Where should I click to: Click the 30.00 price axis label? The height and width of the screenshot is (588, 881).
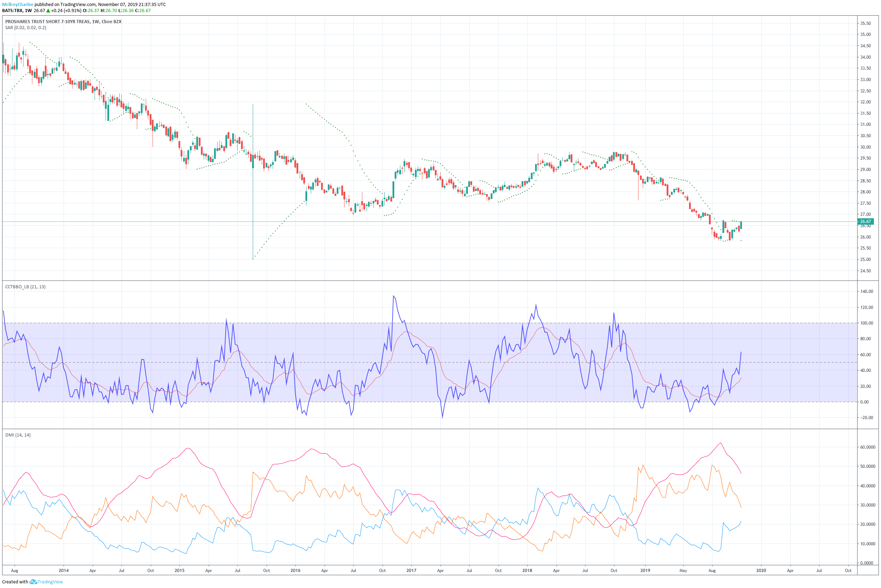[x=866, y=147]
